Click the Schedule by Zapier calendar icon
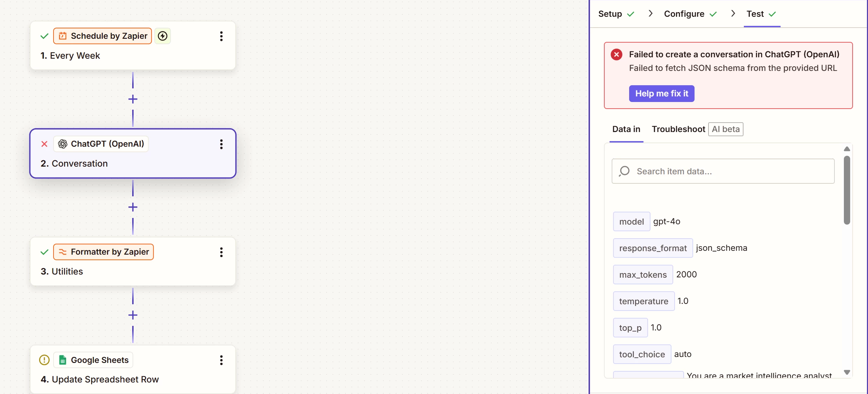 point(63,36)
